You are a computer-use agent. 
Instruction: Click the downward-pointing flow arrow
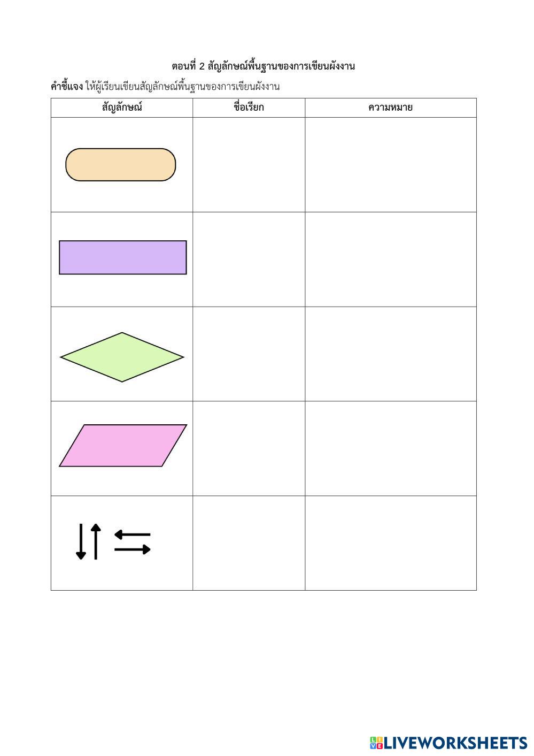[81, 541]
